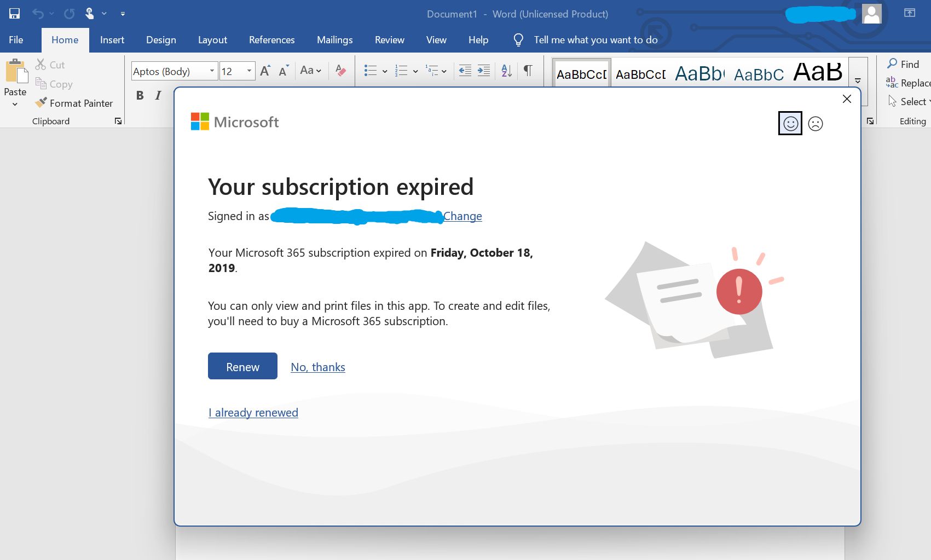Click the Sort icon in the Paragraph group
931x560 pixels.
[505, 70]
